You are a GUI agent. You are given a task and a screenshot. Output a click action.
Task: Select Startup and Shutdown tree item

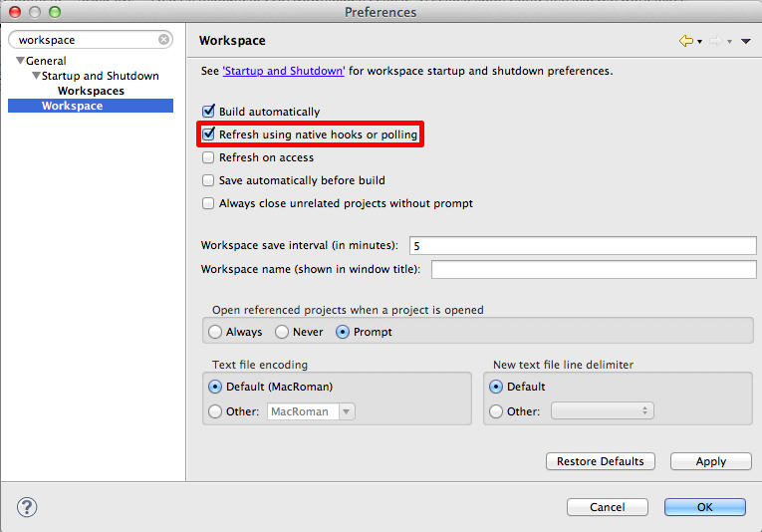click(101, 76)
